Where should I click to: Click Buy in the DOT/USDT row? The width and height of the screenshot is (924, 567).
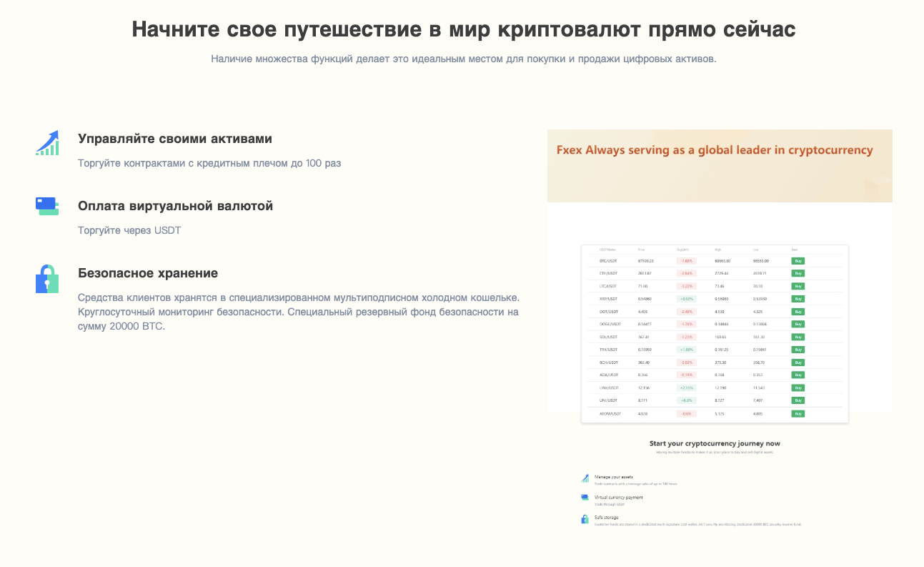(798, 312)
